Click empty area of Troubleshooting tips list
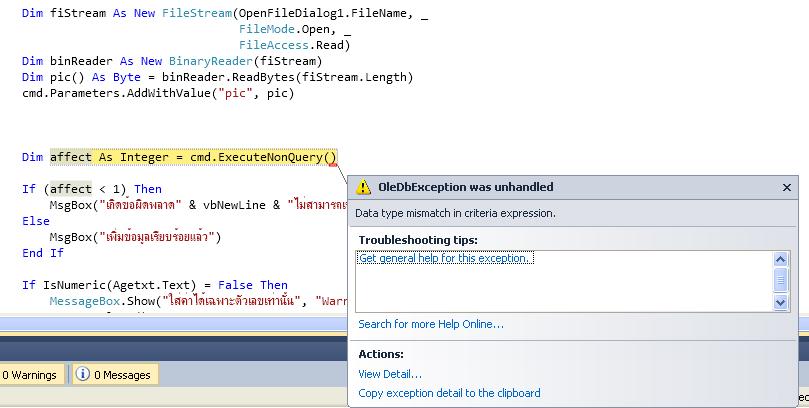The image size is (809, 408). point(560,290)
